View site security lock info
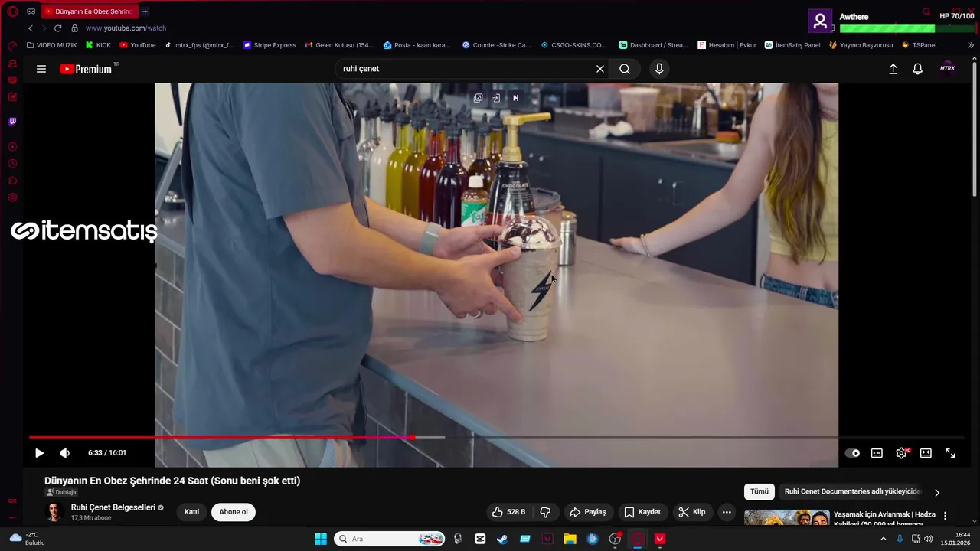This screenshot has height=551, width=980. (x=74, y=28)
